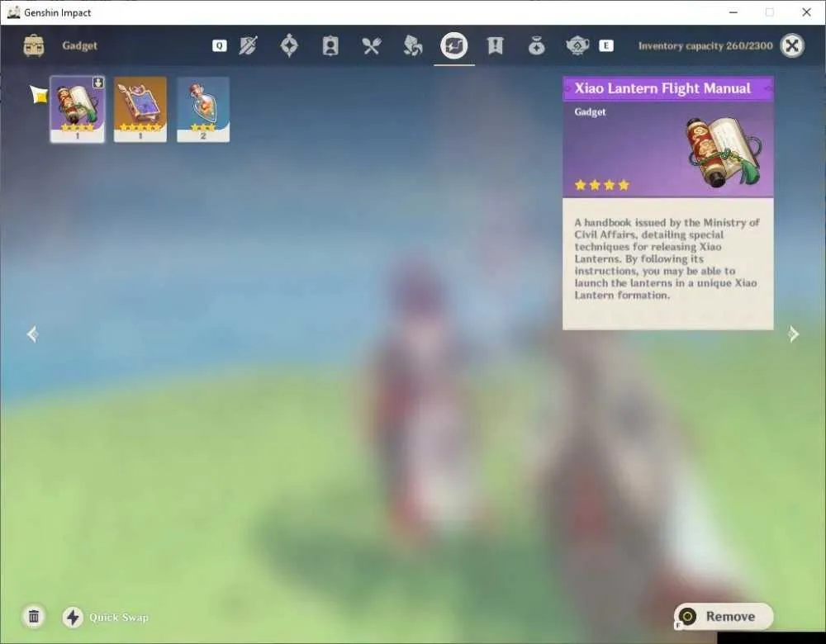Screen dimensions: 826x644
Task: Open the Materials inventory tab
Action: [x=412, y=45]
